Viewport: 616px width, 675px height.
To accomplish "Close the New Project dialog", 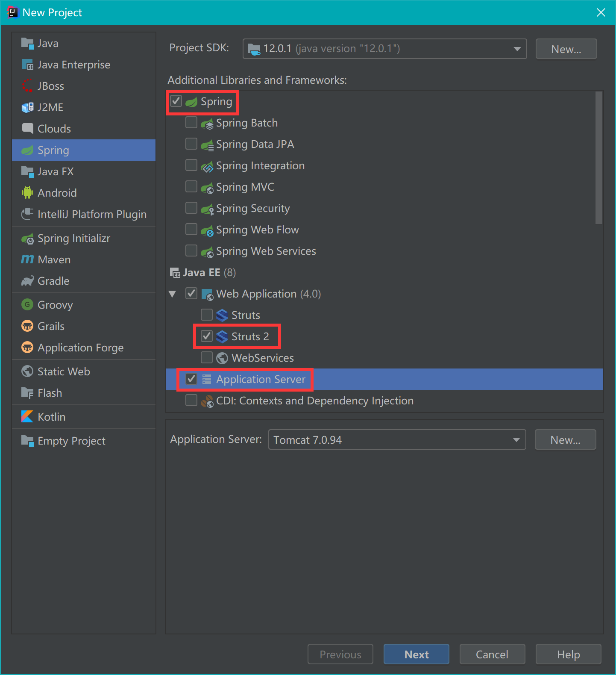I will [x=601, y=12].
